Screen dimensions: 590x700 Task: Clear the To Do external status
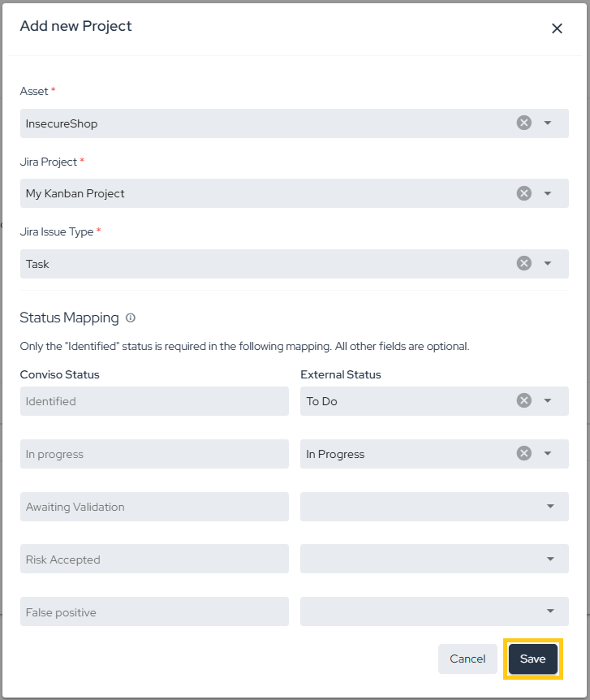tap(524, 400)
